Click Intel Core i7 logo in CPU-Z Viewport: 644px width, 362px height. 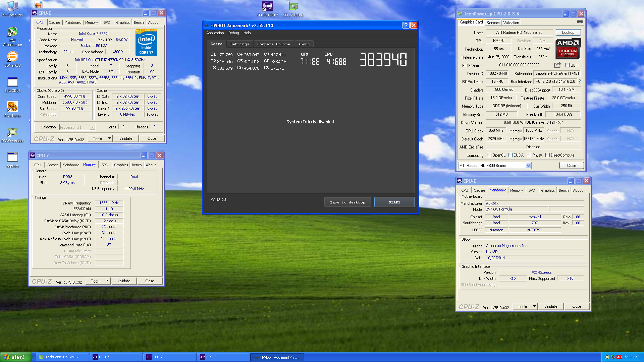146,43
